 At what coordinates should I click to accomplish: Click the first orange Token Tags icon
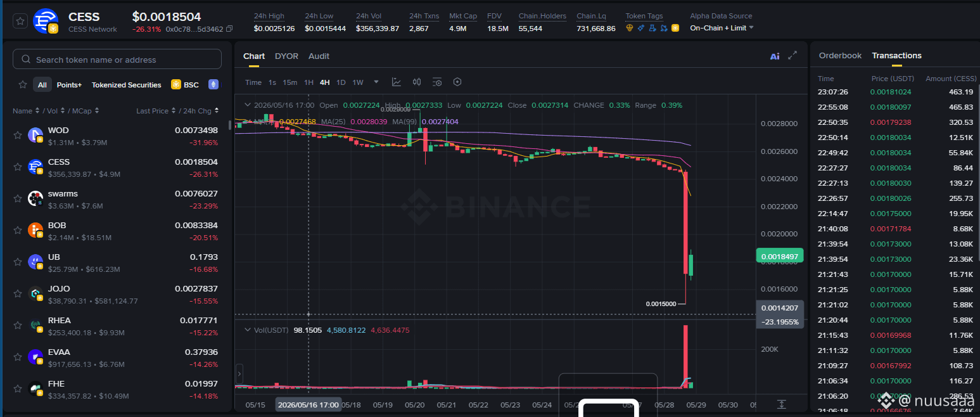click(630, 28)
